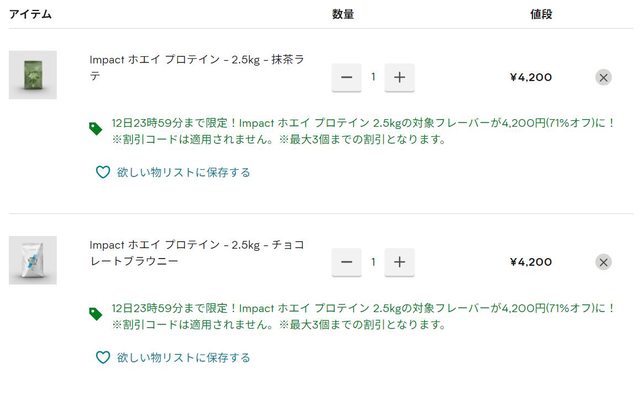Remove 抹茶ラテ protein from cart
Viewport: 640px width, 397px height.
pos(603,78)
